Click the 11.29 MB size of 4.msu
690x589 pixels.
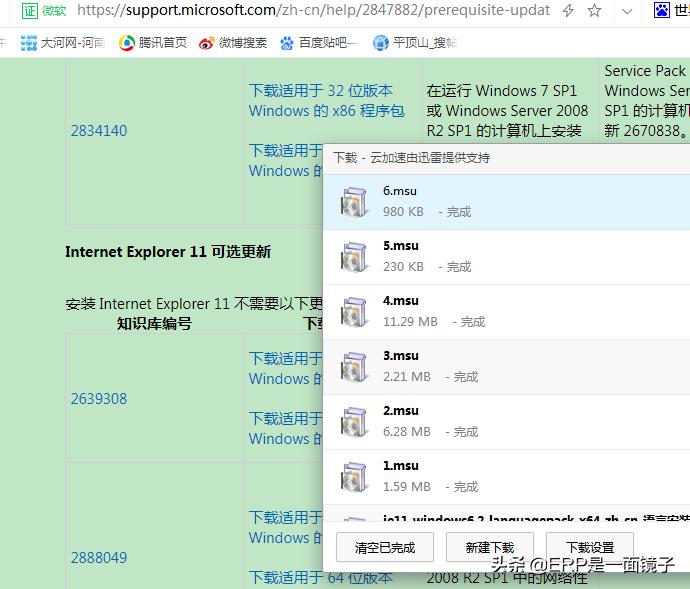click(410, 322)
